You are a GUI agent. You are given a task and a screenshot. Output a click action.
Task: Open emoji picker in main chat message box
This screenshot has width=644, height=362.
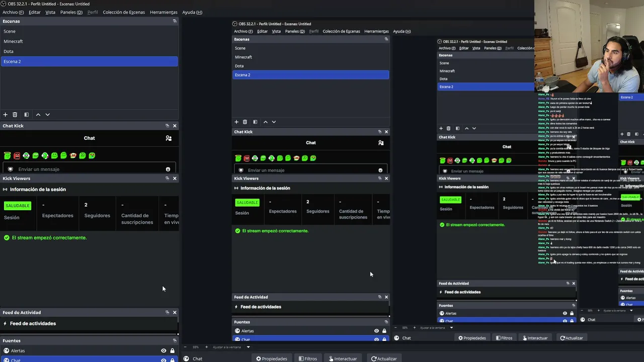(168, 169)
